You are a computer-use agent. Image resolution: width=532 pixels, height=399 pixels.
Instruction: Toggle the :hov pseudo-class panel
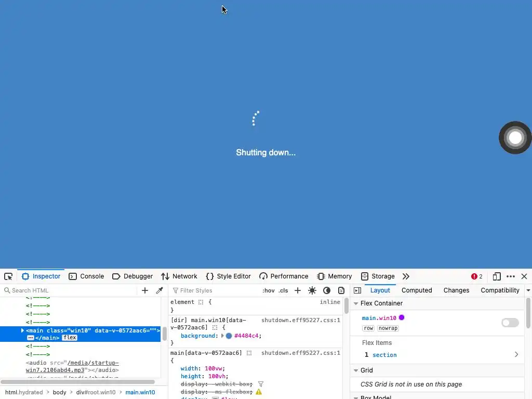269,290
